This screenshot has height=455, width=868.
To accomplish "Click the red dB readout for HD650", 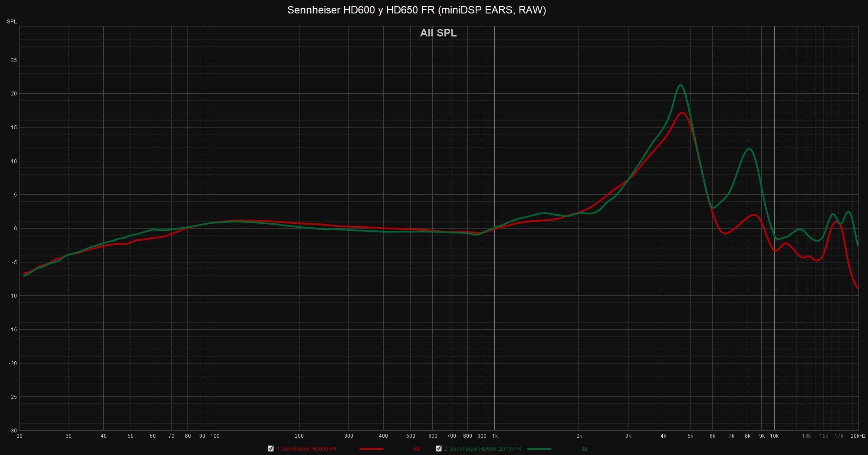I will [x=417, y=449].
